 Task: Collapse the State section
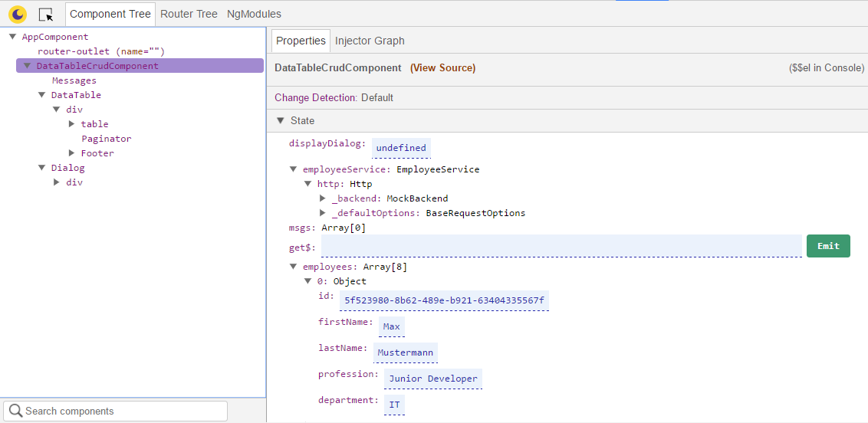click(281, 120)
